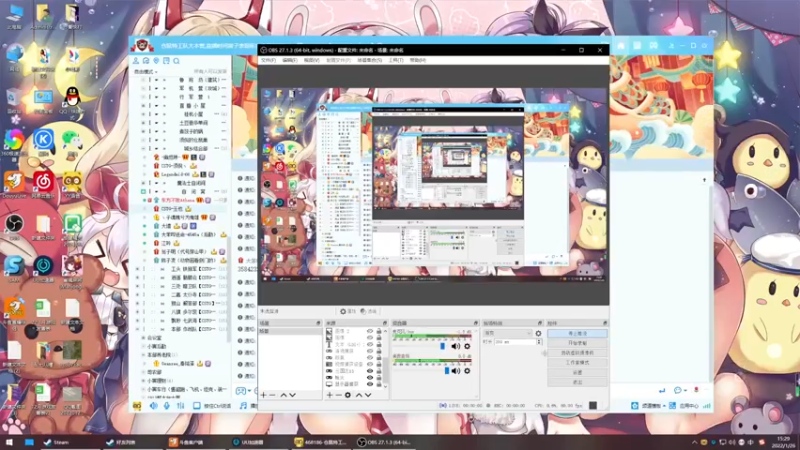Click 开始录制 start recording button

click(x=577, y=343)
